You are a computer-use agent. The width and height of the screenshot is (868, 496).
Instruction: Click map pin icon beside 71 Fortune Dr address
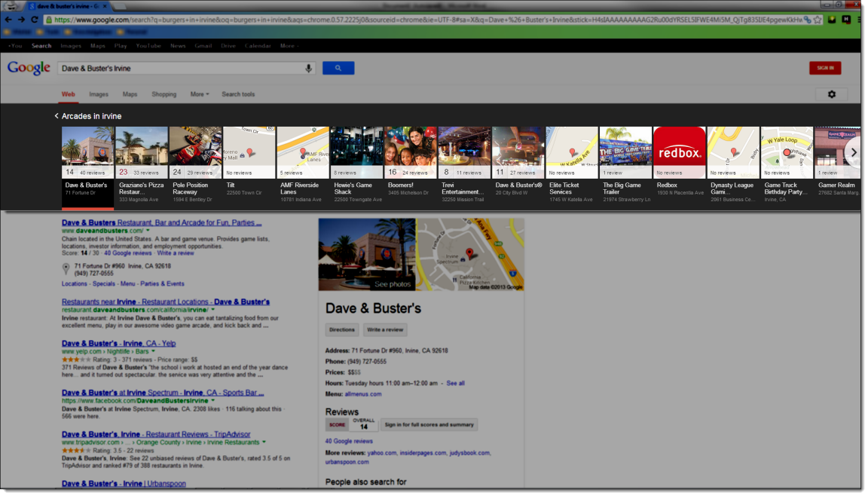pos(66,269)
